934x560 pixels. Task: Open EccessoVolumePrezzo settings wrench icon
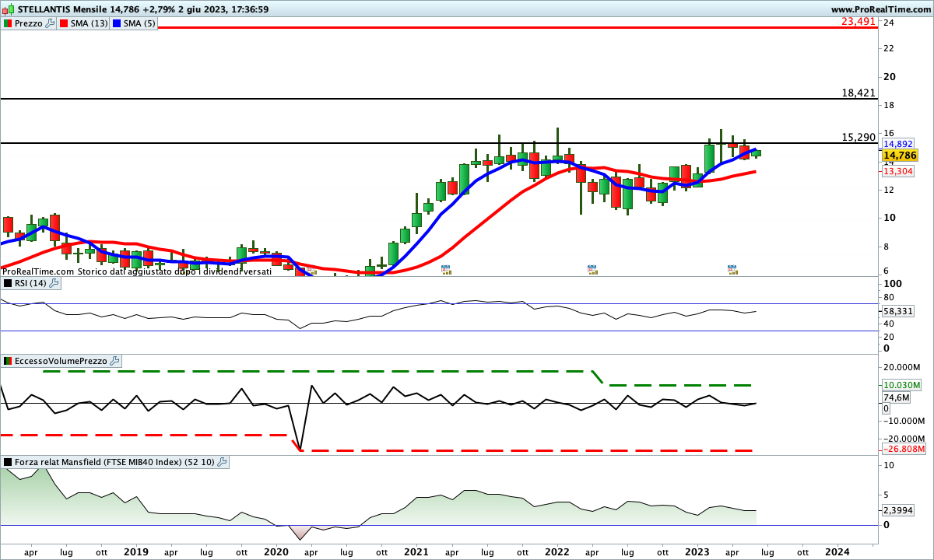click(x=115, y=361)
